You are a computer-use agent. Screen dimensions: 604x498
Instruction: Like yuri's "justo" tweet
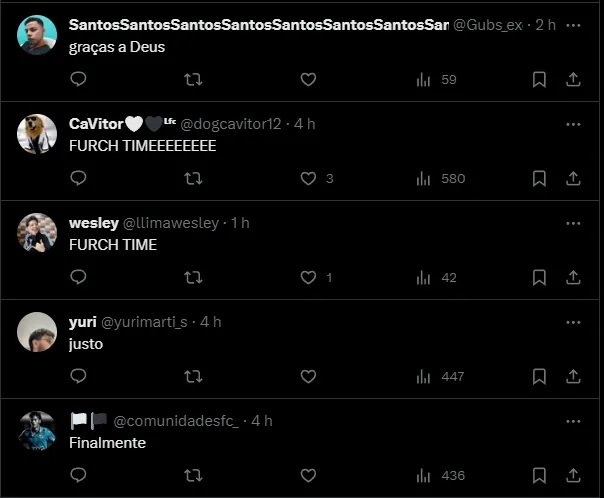(x=308, y=376)
